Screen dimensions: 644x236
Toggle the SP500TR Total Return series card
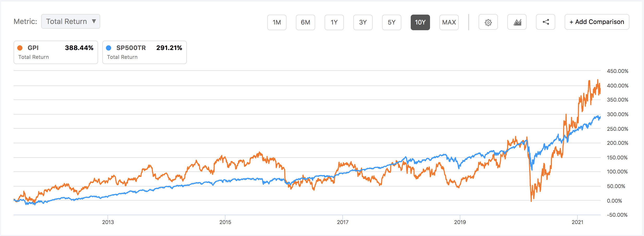145,52
